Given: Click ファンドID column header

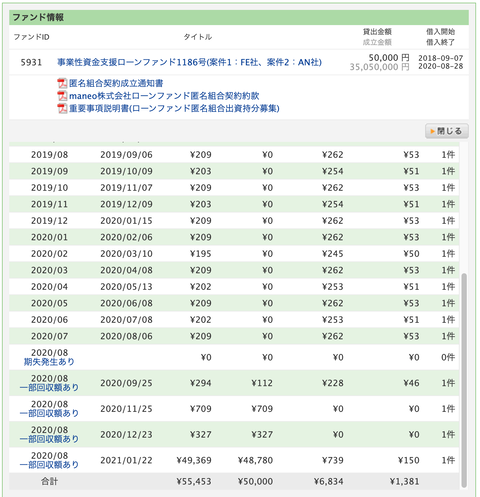Looking at the screenshot, I should click(x=31, y=37).
